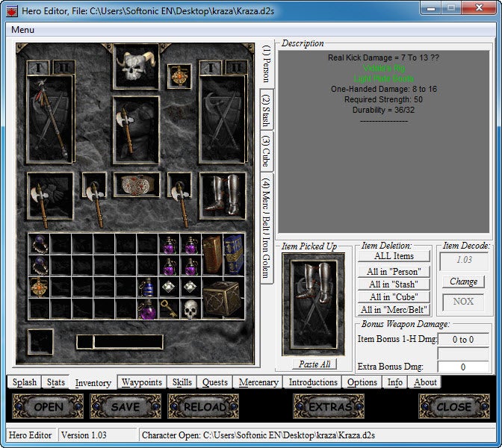Click the Item Decode 1.03 version field
Image resolution: width=502 pixels, height=448 pixels.
(464, 261)
